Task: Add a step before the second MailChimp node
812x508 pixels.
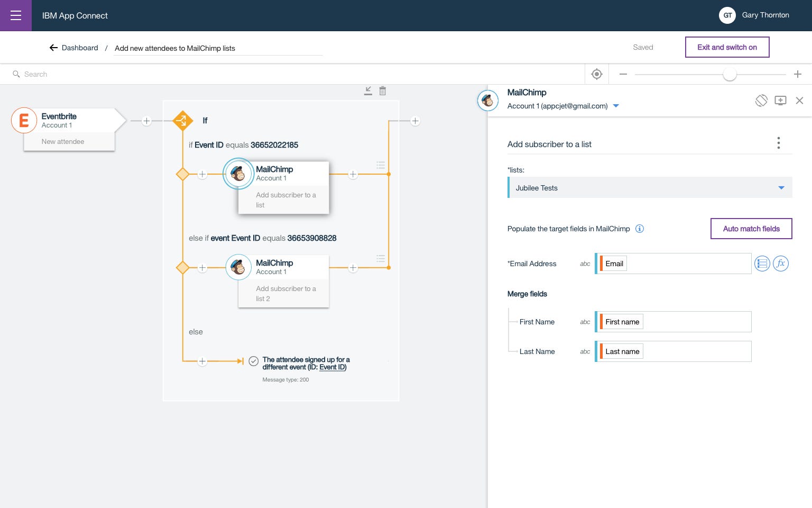Action: tap(202, 268)
